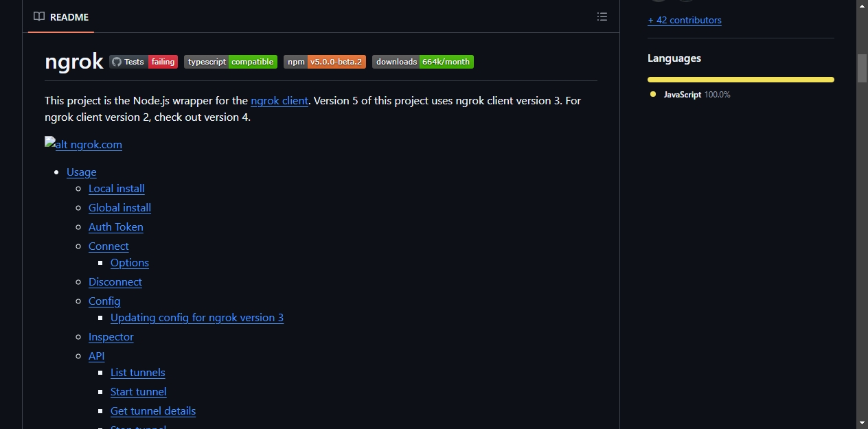The height and width of the screenshot is (429, 868).
Task: Go to the Inspector section
Action: tap(111, 336)
